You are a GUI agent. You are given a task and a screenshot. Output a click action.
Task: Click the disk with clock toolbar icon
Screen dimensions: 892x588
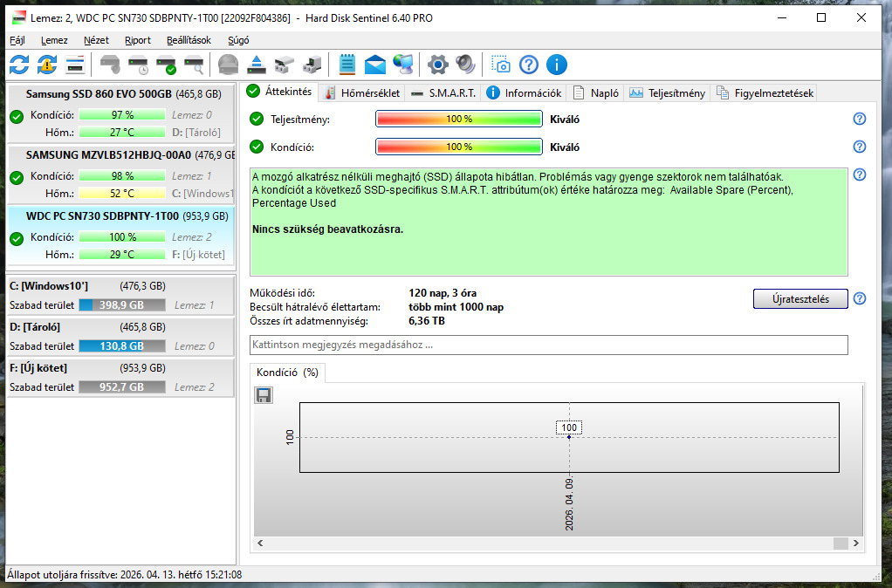coord(138,65)
